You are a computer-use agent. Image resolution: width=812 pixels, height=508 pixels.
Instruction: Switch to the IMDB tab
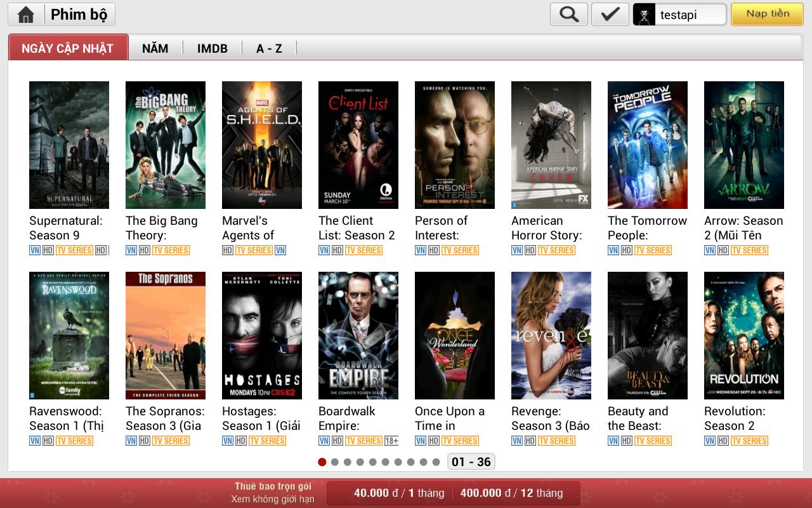pyautogui.click(x=213, y=48)
